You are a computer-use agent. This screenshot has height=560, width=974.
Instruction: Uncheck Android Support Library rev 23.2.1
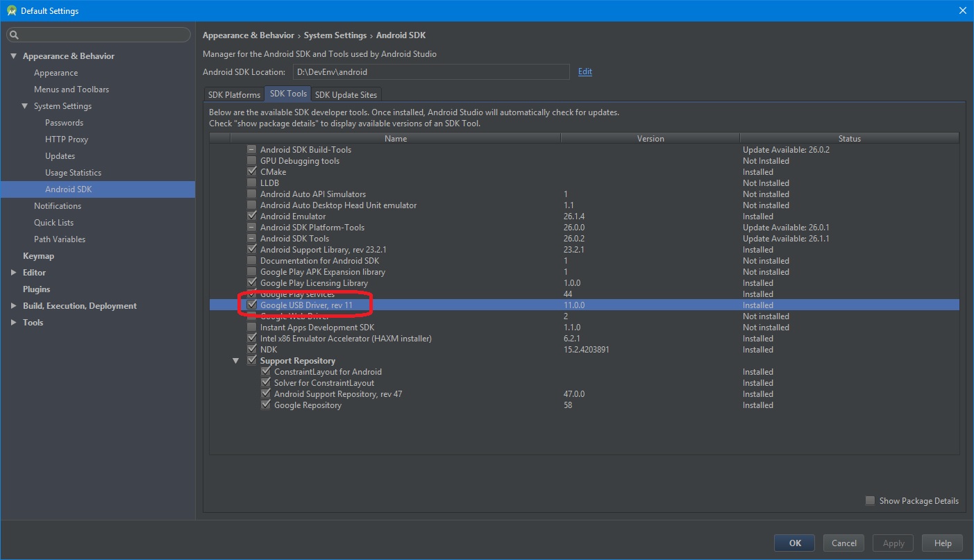[252, 250]
